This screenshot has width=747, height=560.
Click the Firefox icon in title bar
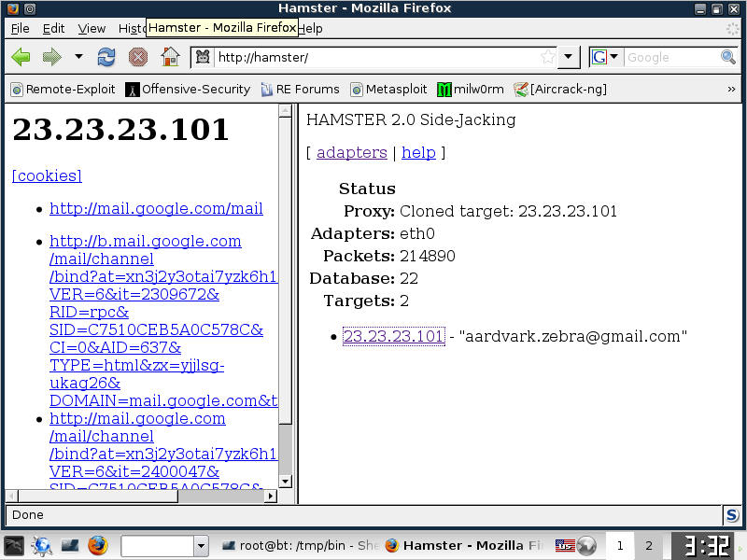click(13, 8)
